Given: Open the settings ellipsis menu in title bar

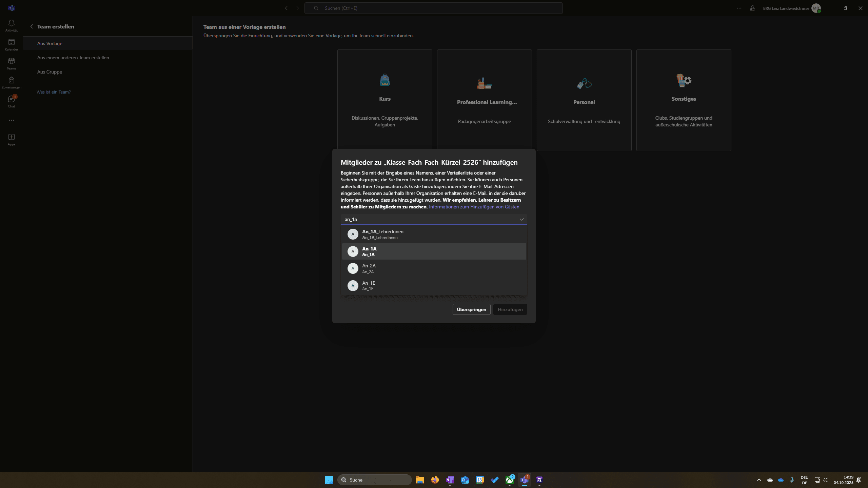Looking at the screenshot, I should coord(739,8).
